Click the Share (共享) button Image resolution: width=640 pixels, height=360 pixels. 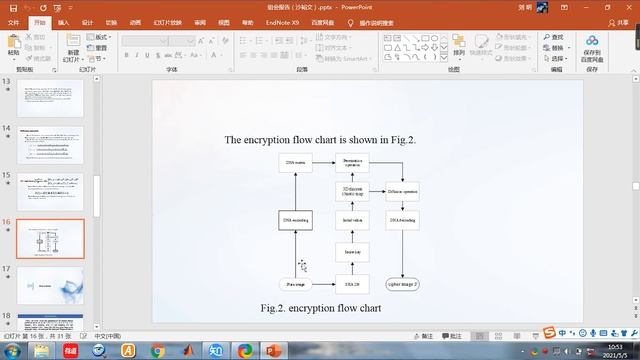(x=618, y=23)
